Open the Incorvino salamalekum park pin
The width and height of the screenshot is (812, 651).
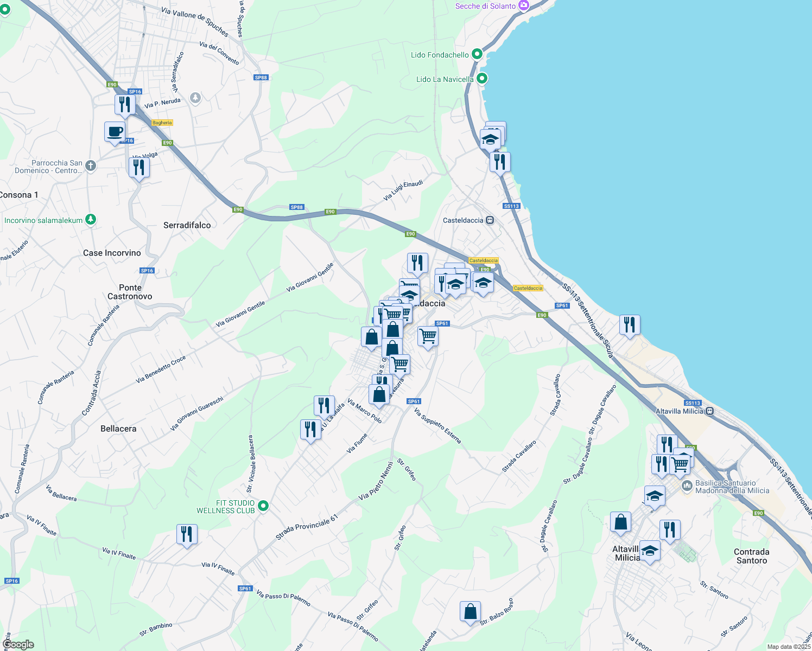click(91, 220)
